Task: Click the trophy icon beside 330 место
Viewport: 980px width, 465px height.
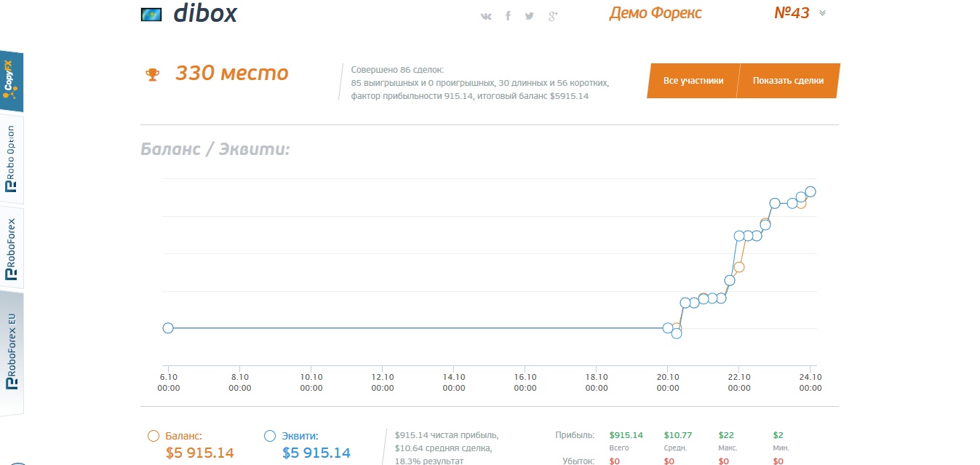Action: point(153,74)
